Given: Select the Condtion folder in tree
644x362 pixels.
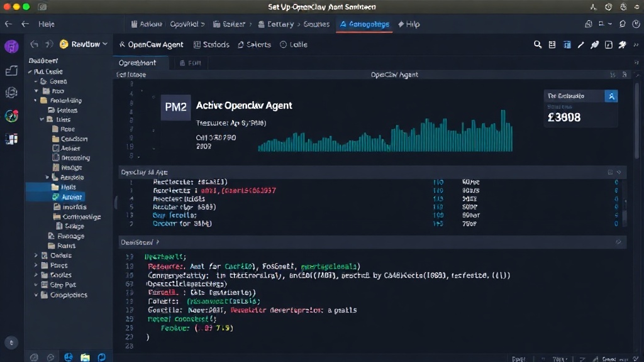Looking at the screenshot, I should click(x=70, y=139).
